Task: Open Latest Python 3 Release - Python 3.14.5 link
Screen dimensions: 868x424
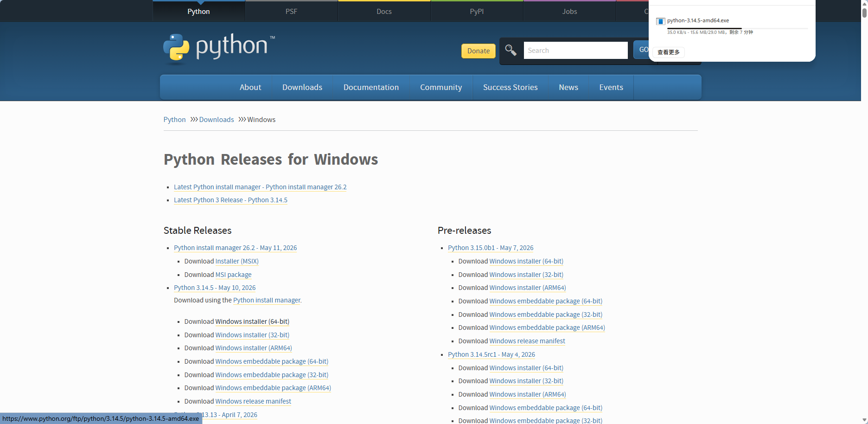Action: coord(230,200)
